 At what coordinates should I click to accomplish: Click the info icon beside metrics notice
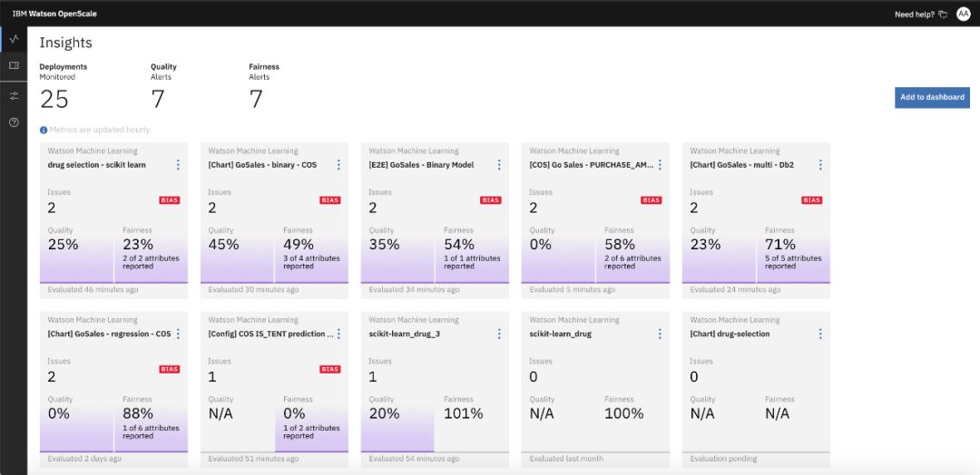click(44, 130)
